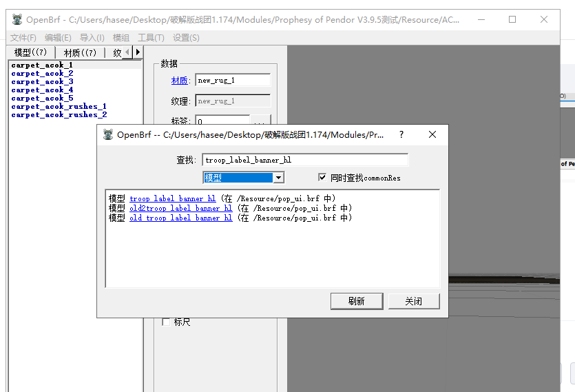Image resolution: width=575 pixels, height=392 pixels.
Task: Open the 导入(I) menu
Action: (x=92, y=38)
